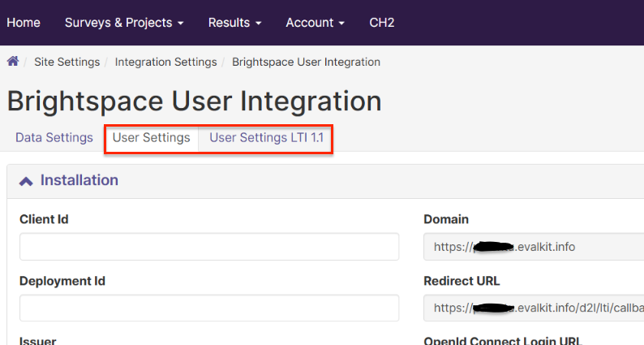Click the Brightspace User Integration page title
This screenshot has width=644, height=345.
click(195, 101)
